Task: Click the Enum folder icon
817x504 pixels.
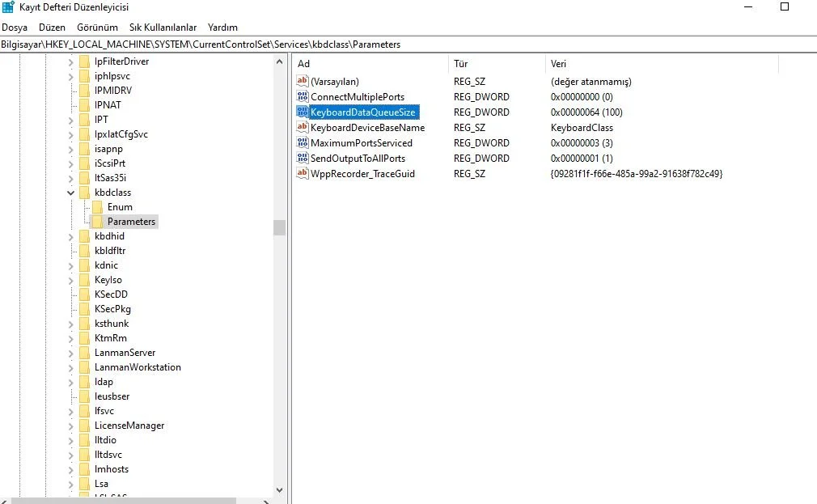Action: (x=97, y=207)
